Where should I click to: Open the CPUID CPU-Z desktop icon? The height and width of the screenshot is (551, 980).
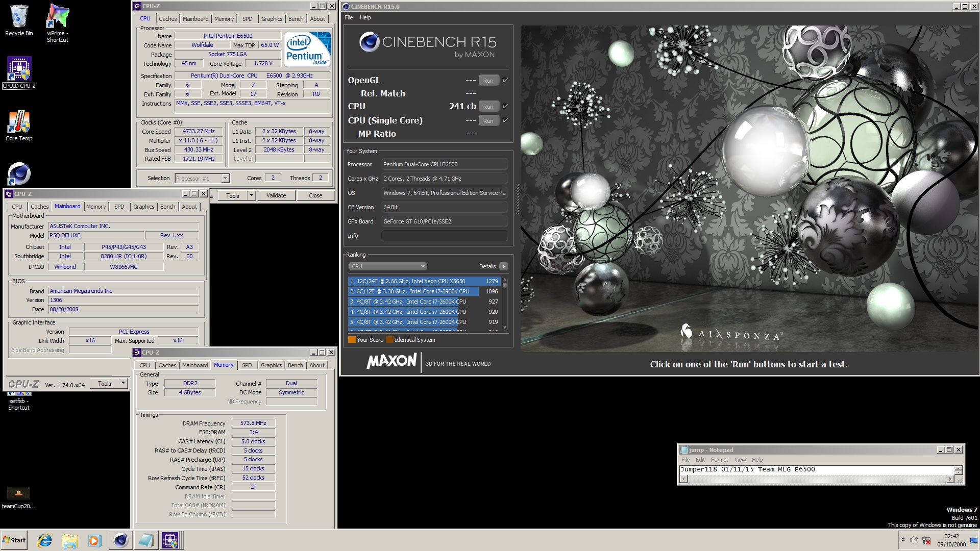19,72
